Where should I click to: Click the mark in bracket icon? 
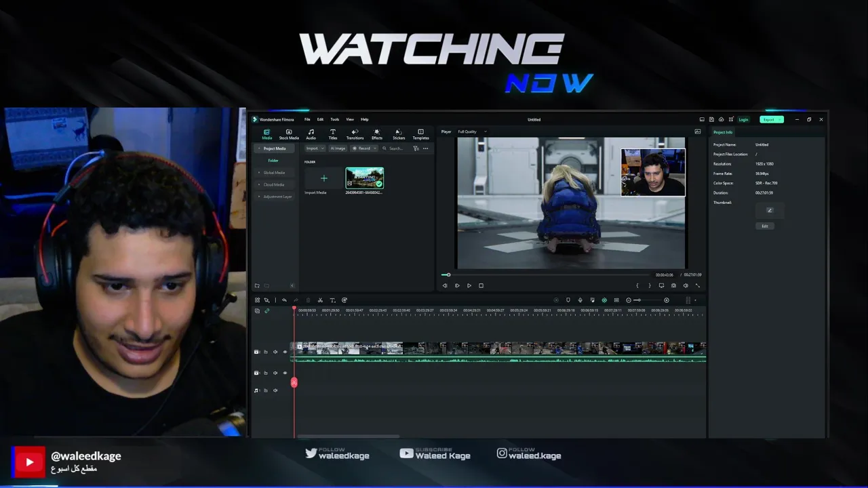[637, 285]
